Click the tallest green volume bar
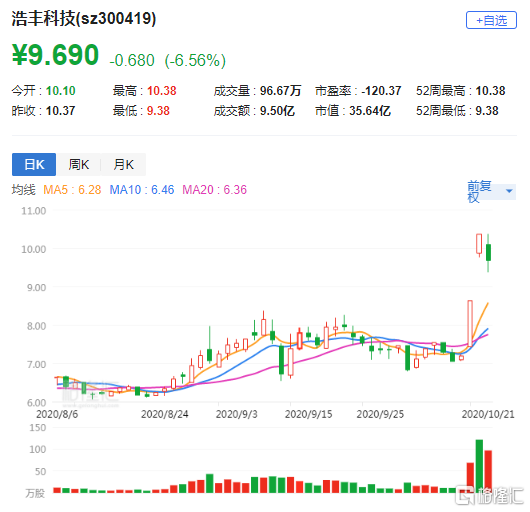Image resolution: width=530 pixels, height=512 pixels. [x=479, y=466]
